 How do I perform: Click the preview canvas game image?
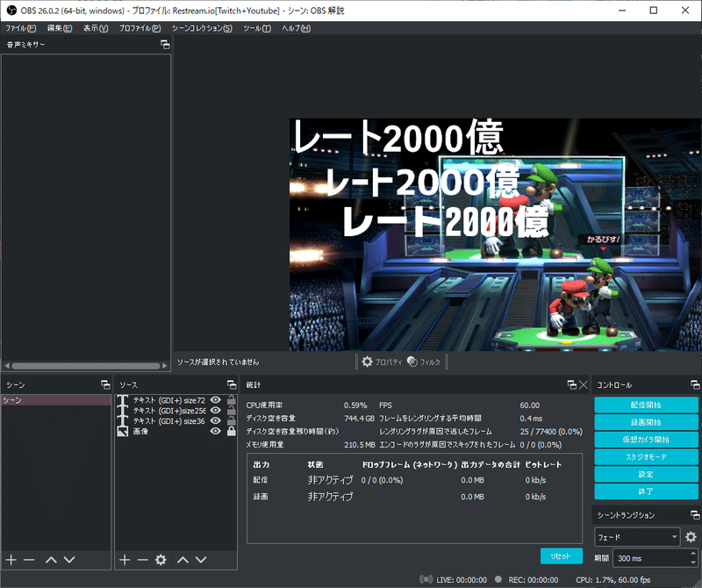point(495,234)
